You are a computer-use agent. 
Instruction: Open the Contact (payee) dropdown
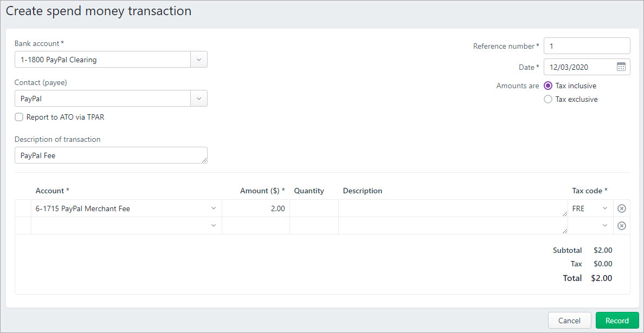199,99
